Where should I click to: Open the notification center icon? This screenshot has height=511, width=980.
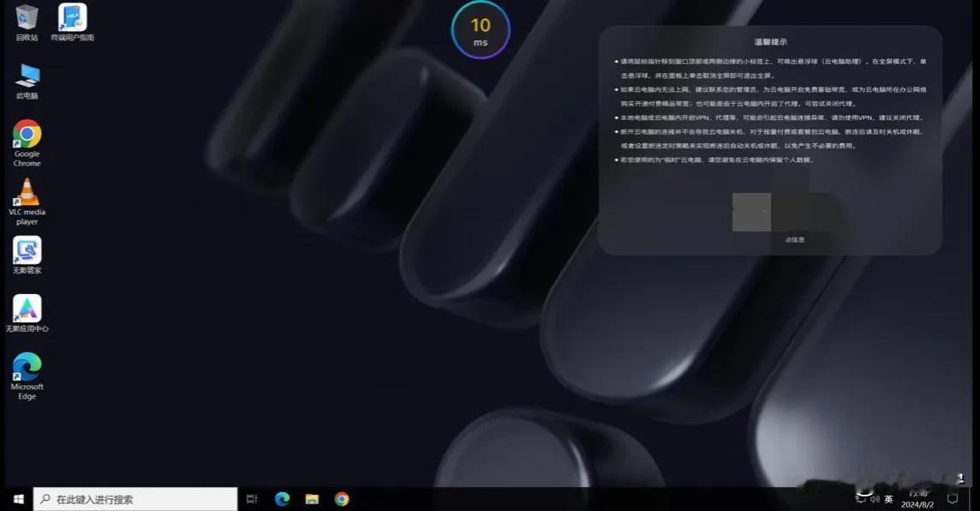tap(953, 499)
